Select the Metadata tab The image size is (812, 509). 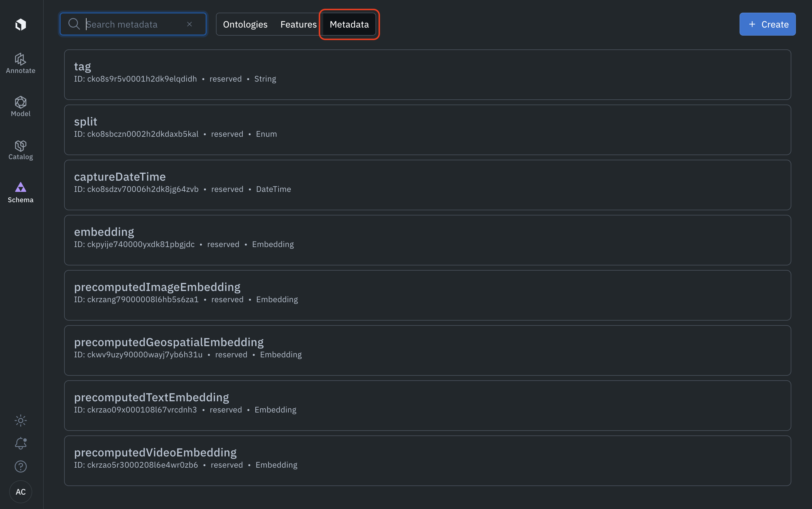(349, 24)
